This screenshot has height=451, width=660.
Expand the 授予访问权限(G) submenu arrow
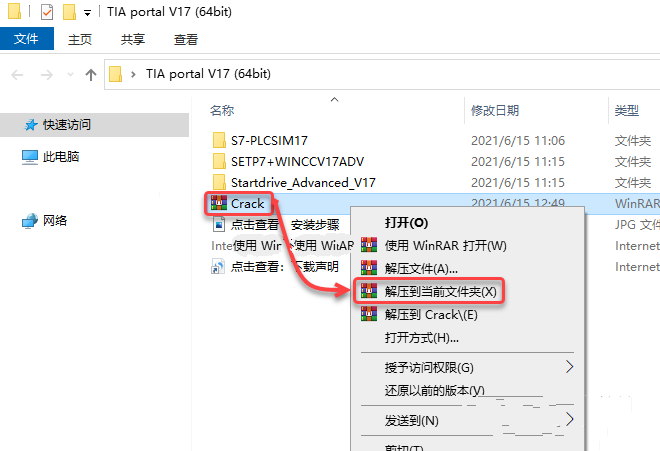click(x=569, y=367)
